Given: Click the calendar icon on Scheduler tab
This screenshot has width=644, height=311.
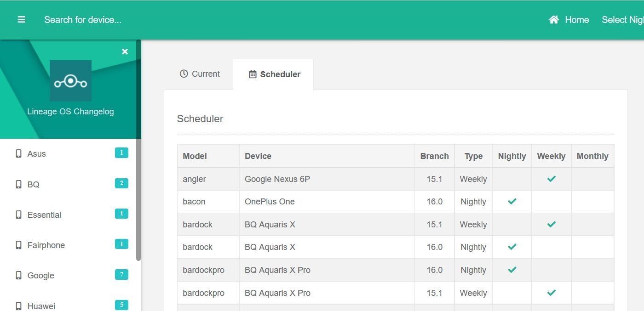Looking at the screenshot, I should point(253,74).
